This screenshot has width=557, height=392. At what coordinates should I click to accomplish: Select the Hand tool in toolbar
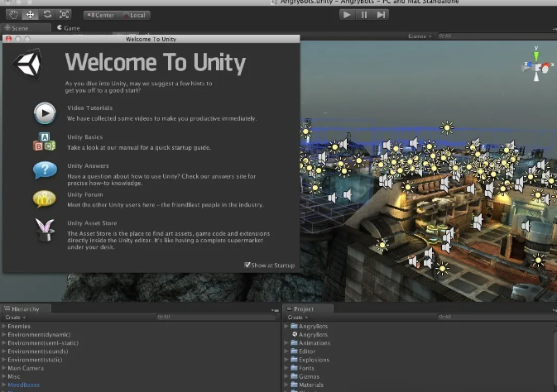point(14,14)
